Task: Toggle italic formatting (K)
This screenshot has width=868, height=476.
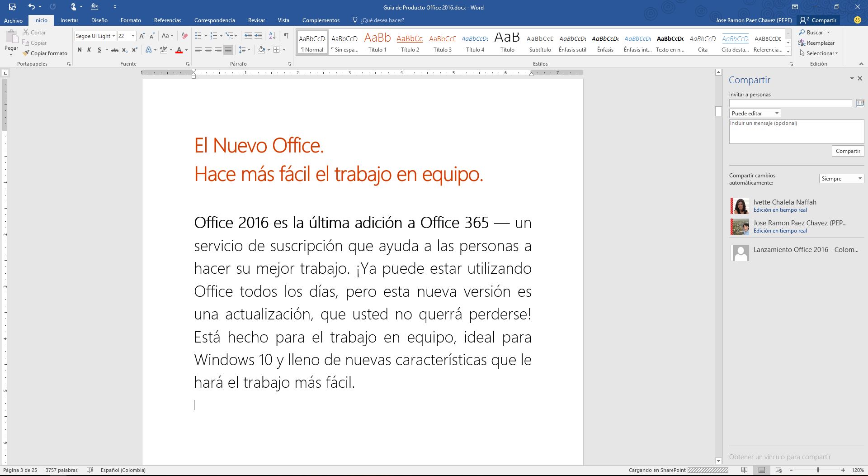Action: 89,50
